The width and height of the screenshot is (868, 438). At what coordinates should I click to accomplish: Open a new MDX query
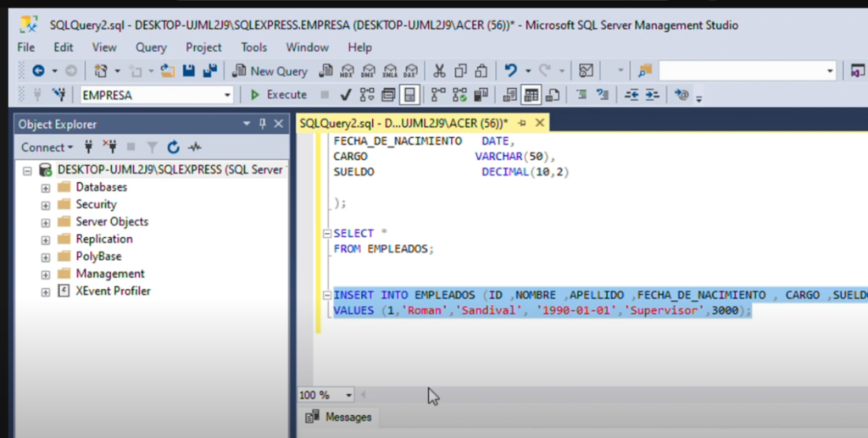point(347,71)
